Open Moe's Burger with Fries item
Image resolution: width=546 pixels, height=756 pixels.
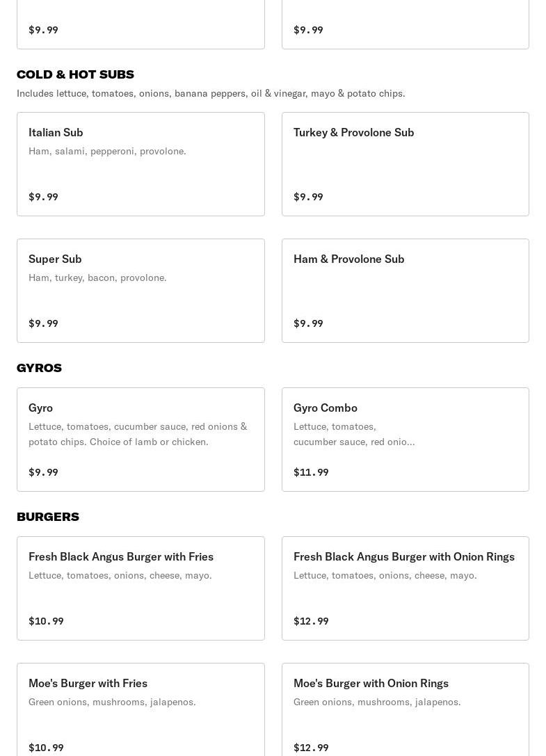point(88,683)
